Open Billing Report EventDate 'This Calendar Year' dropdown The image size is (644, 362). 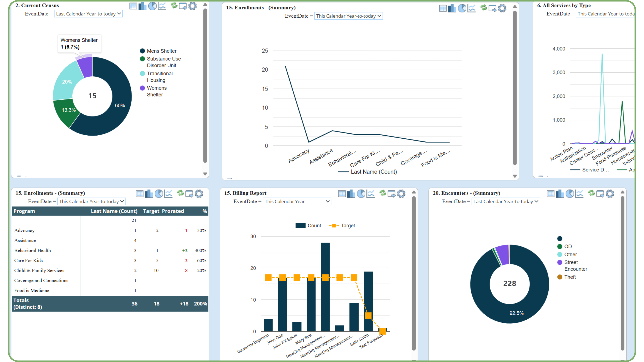pos(297,201)
